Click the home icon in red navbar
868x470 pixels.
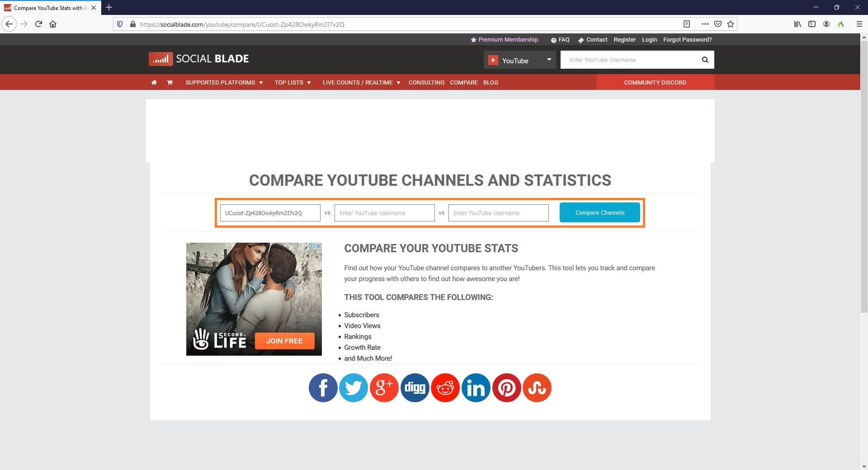[154, 82]
